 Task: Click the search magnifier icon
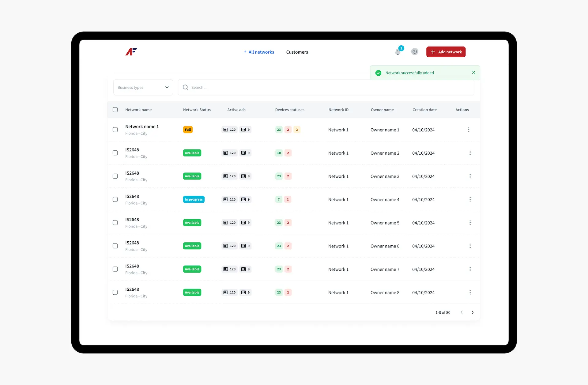[x=185, y=87]
